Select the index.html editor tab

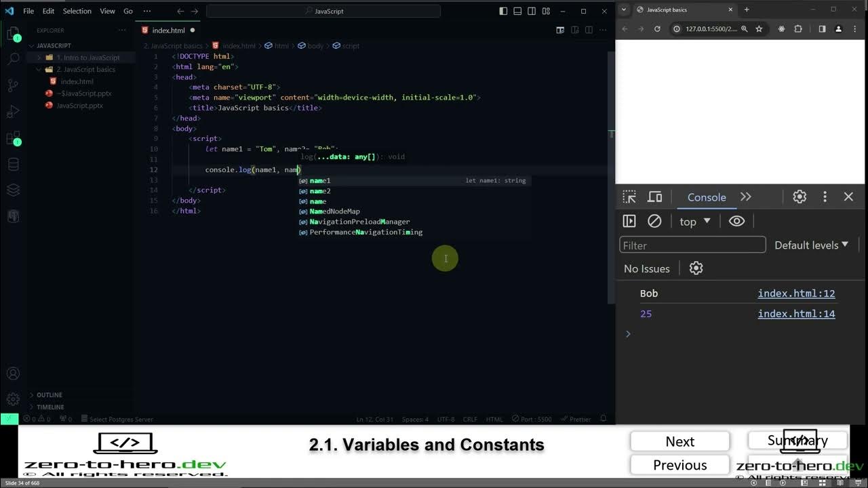pos(168,30)
